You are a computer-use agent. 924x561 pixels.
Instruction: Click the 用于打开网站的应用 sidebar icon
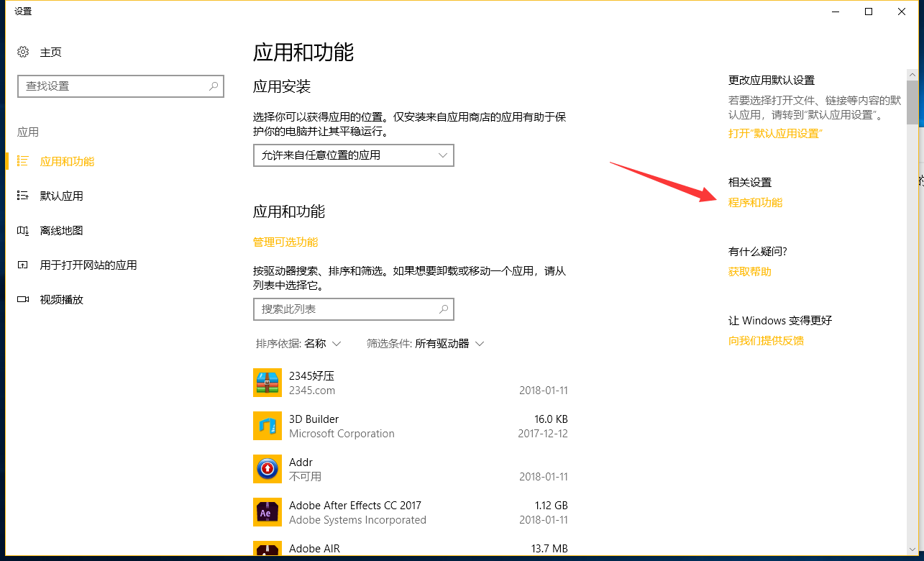click(23, 265)
